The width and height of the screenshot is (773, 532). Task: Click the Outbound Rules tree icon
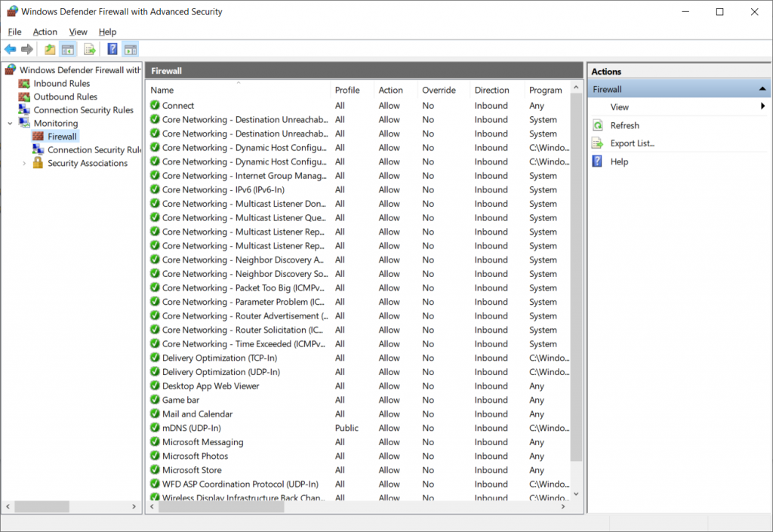pos(24,97)
